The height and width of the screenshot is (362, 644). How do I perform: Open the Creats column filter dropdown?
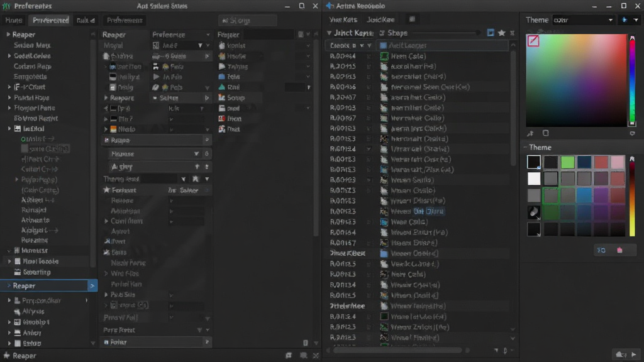pos(369,45)
